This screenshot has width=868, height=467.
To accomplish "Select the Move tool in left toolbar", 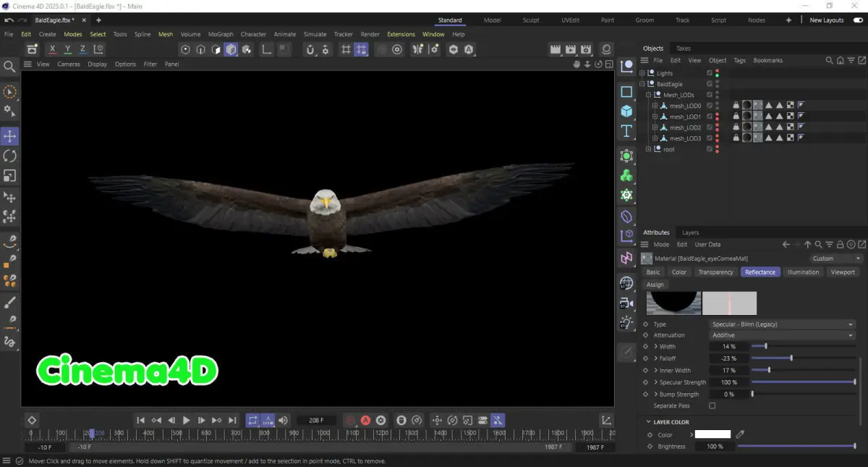I will click(x=10, y=136).
